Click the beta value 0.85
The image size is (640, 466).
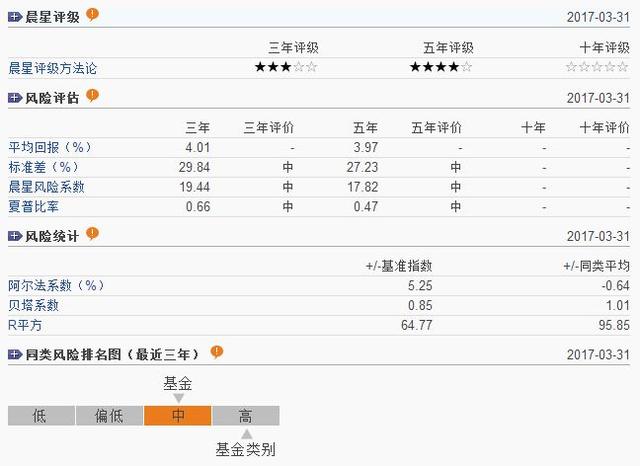[420, 305]
